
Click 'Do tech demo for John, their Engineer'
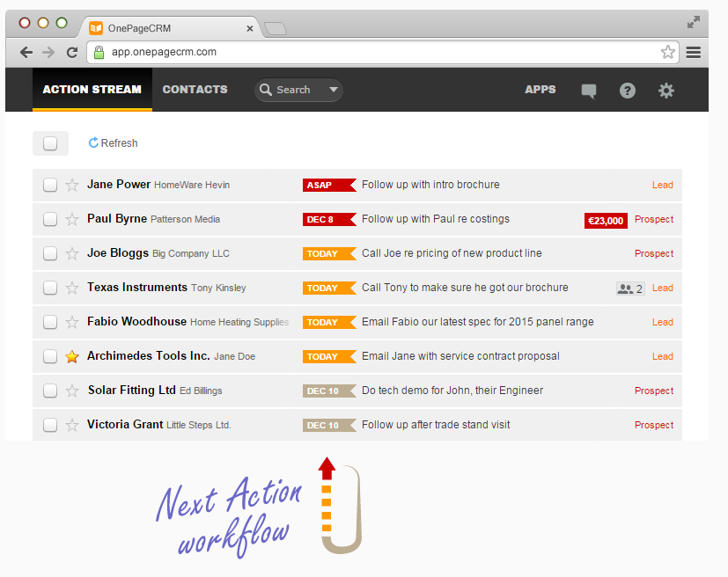click(452, 391)
